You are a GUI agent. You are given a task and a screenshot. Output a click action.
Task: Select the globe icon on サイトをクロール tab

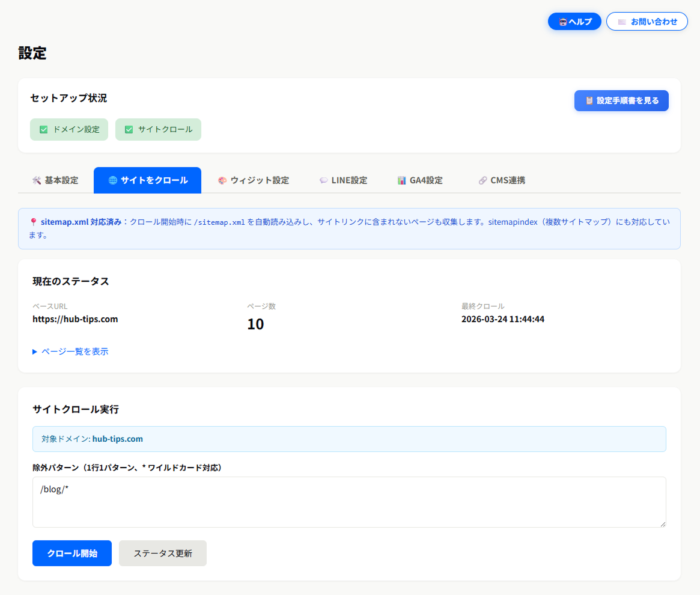[x=114, y=180]
